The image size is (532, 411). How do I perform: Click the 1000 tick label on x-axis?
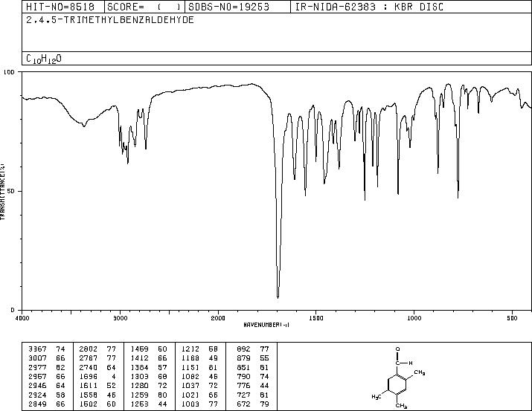tap(414, 318)
